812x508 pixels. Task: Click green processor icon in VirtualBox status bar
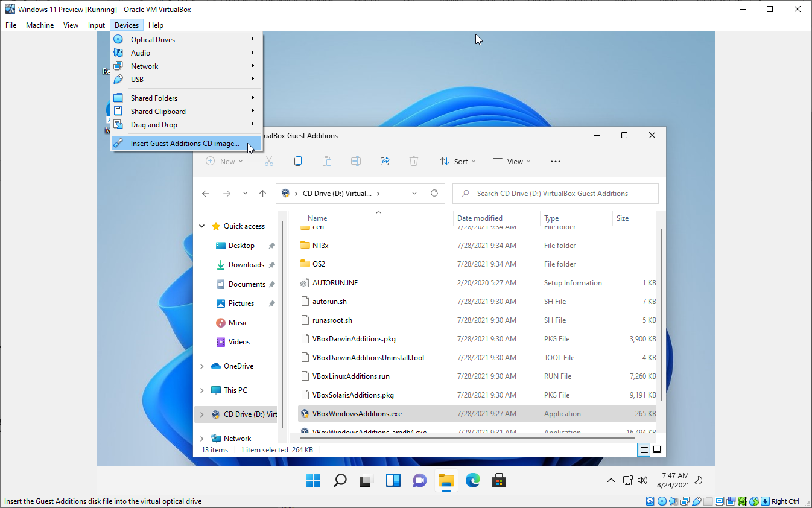coord(742,501)
